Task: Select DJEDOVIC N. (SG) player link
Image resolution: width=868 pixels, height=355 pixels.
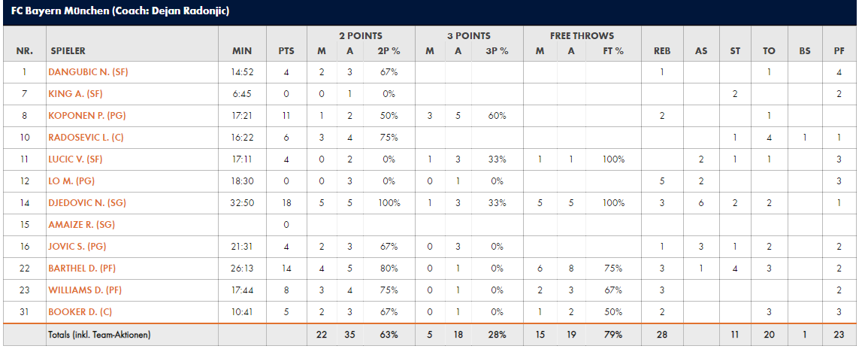Action: pos(87,203)
